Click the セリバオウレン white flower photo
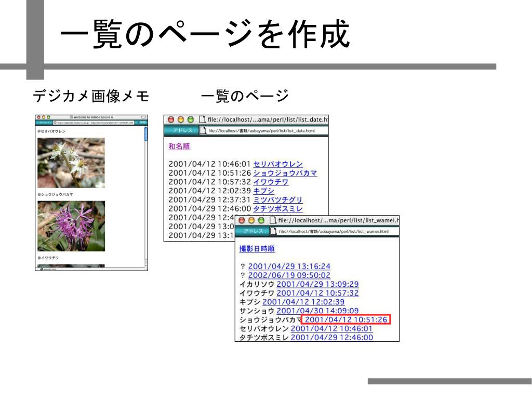Screen dimensions: 532x399 tap(71, 163)
